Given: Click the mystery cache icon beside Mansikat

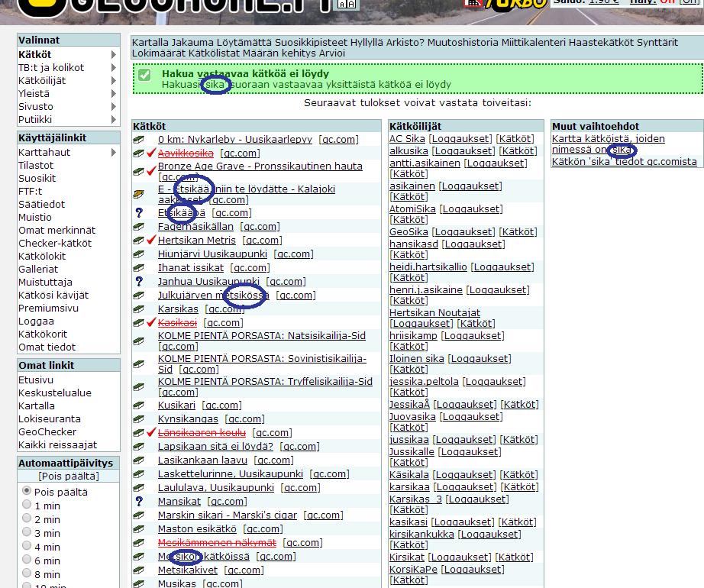Looking at the screenshot, I should click(x=139, y=502).
